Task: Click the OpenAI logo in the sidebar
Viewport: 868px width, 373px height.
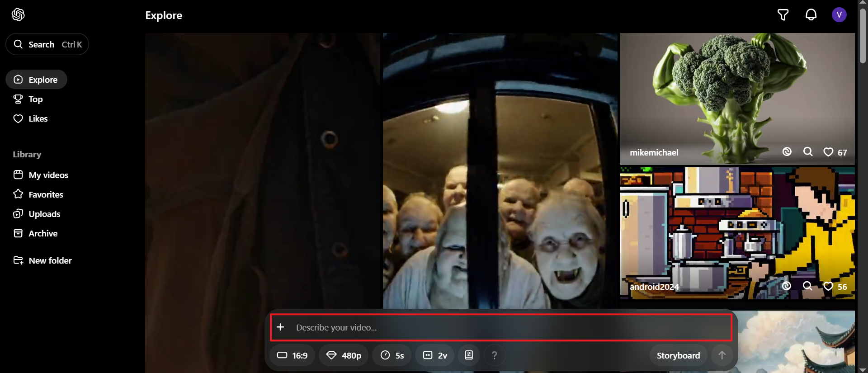Action: point(18,15)
